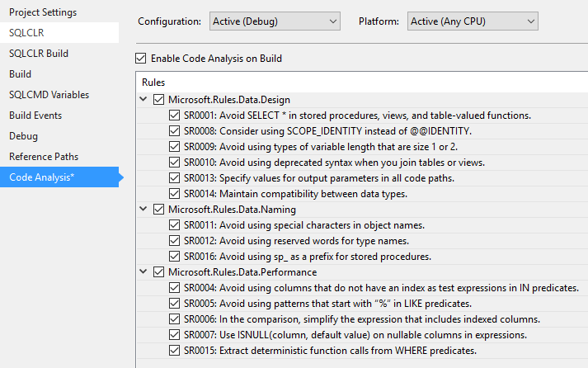Go to the SQLCMD Variables tab

coord(49,95)
